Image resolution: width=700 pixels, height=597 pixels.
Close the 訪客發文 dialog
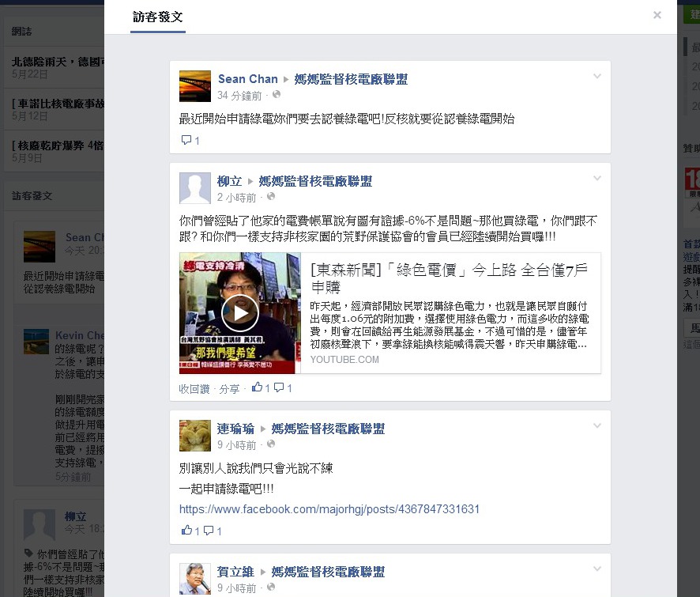(x=657, y=15)
